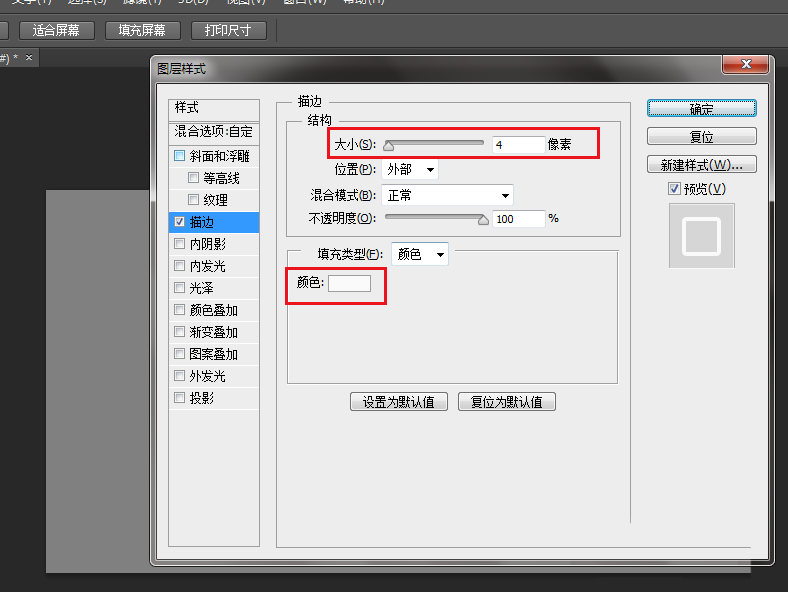Enable 等高线 checkbox
788x592 pixels.
[193, 177]
